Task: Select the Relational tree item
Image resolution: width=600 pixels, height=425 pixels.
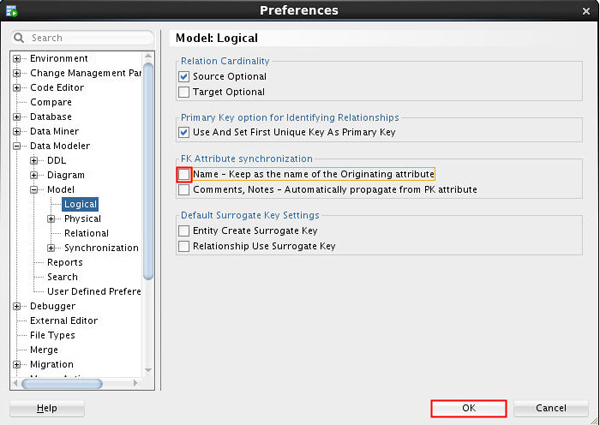Action: click(86, 233)
